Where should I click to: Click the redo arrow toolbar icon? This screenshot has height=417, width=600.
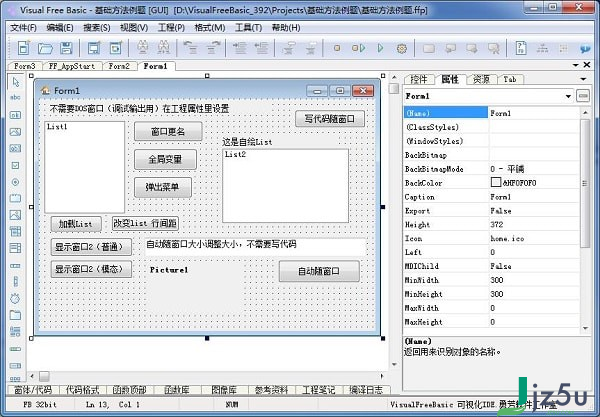213,48
